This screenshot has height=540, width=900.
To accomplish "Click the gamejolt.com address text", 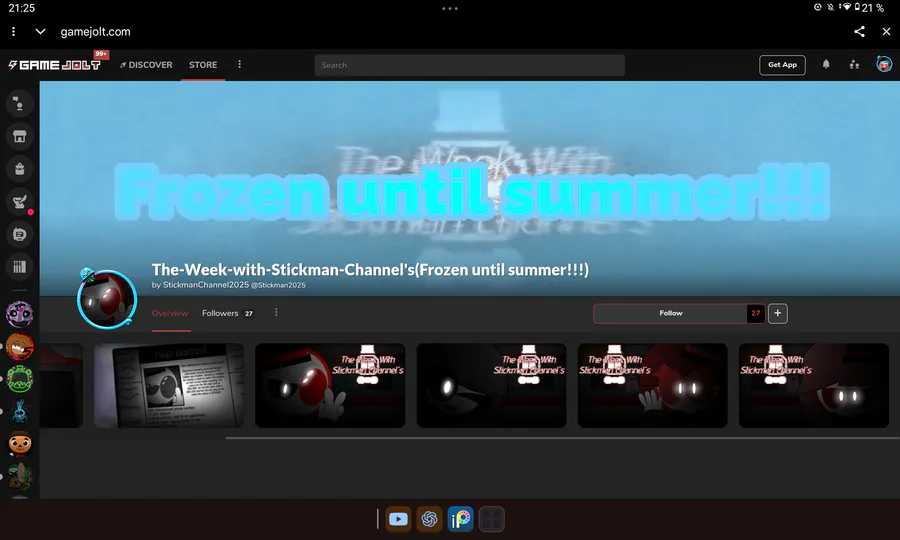I will pyautogui.click(x=95, y=32).
